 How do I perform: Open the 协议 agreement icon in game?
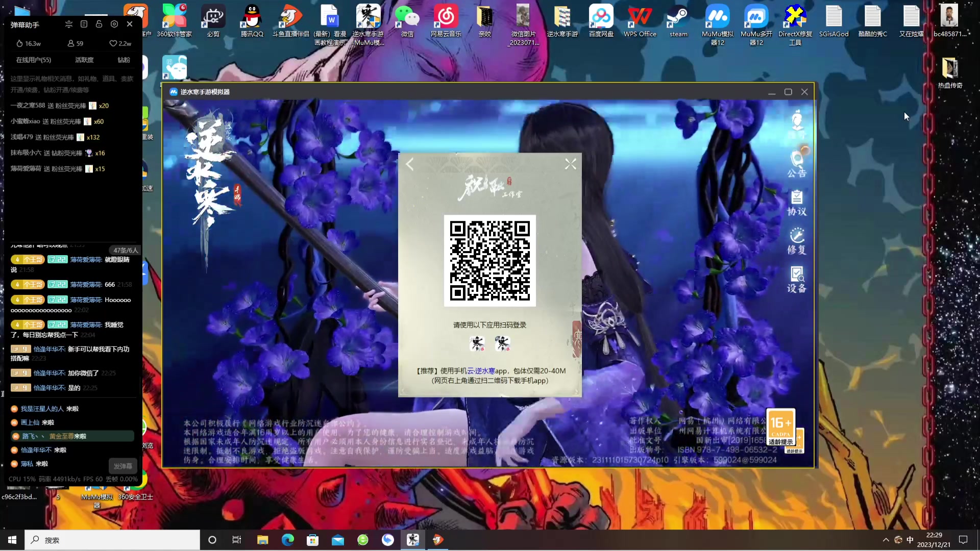coord(797,203)
